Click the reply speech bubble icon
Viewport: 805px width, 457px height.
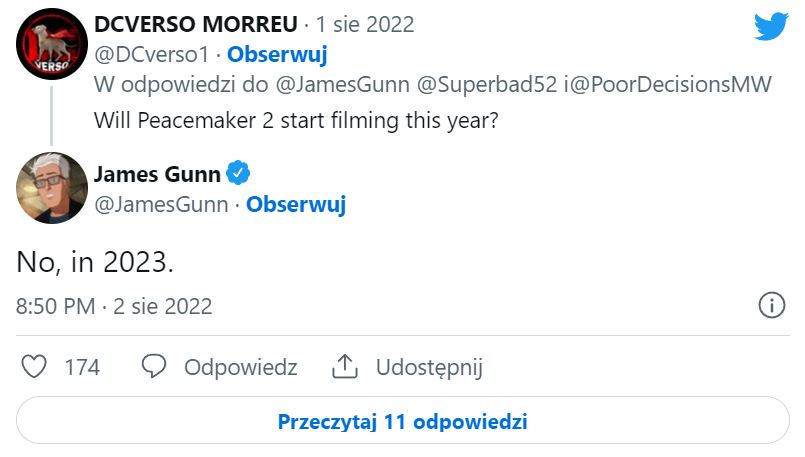click(x=153, y=366)
